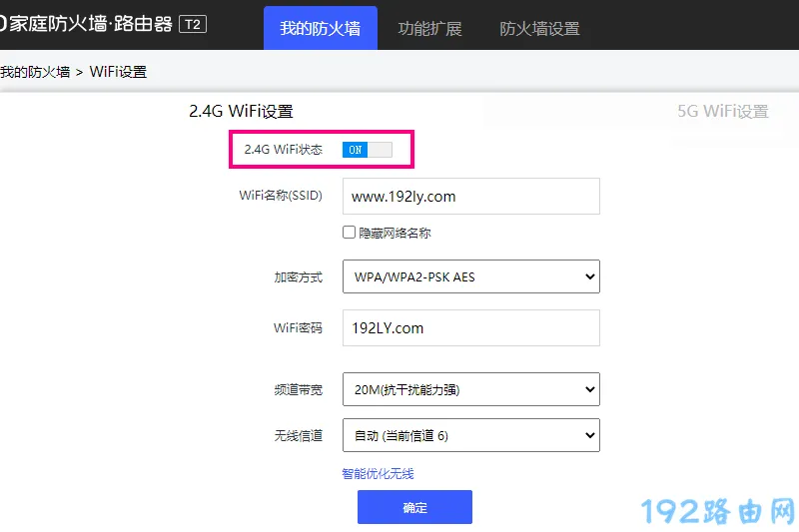Open the 无线信道 dropdown
This screenshot has width=799, height=532.
pyautogui.click(x=470, y=436)
